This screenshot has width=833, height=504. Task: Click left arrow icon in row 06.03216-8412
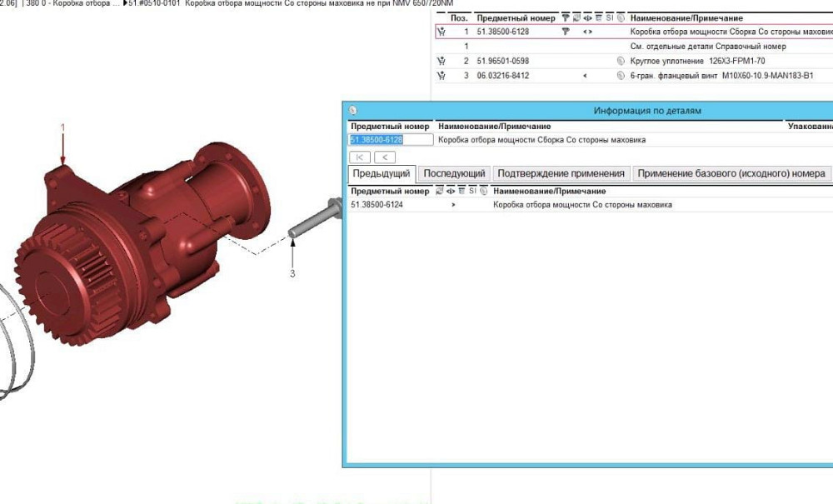coord(585,76)
